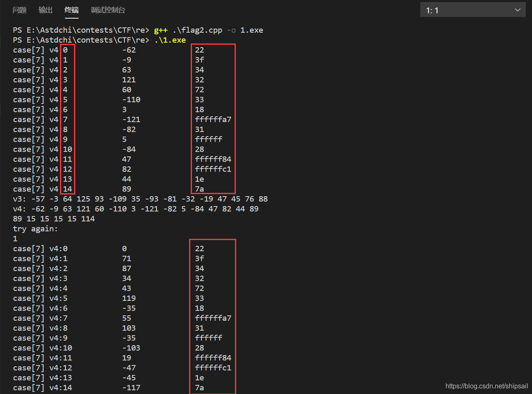The image size is (532, 394).
Task: Click hex '1e' in the row with -45
Action: click(x=199, y=378)
